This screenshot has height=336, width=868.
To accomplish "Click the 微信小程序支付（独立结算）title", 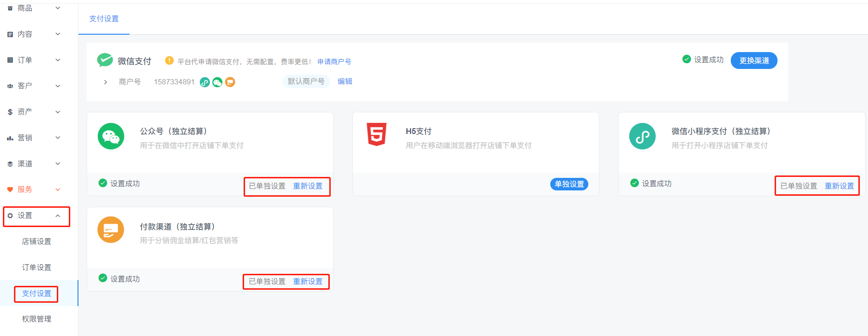I will point(723,131).
